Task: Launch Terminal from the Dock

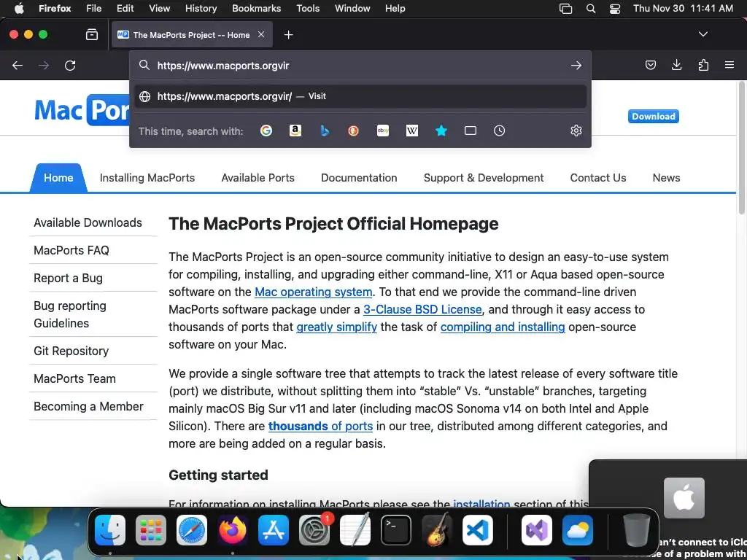Action: click(396, 530)
